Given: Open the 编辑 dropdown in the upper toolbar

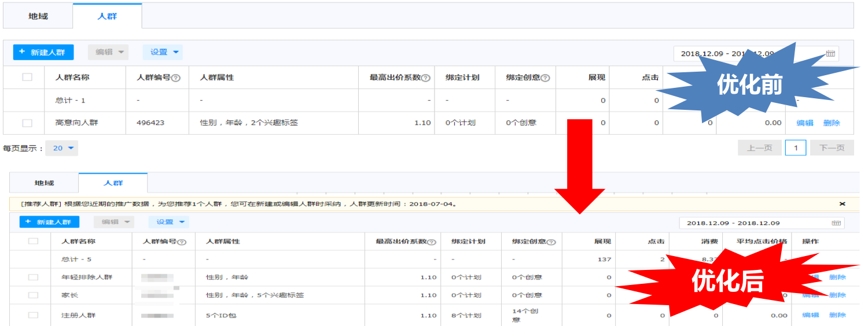Looking at the screenshot, I should [108, 52].
